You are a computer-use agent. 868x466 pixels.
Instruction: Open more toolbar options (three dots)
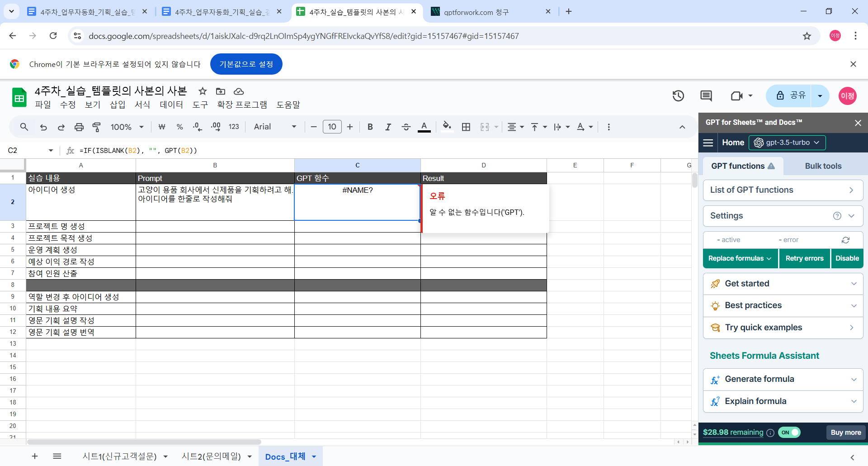coord(609,127)
